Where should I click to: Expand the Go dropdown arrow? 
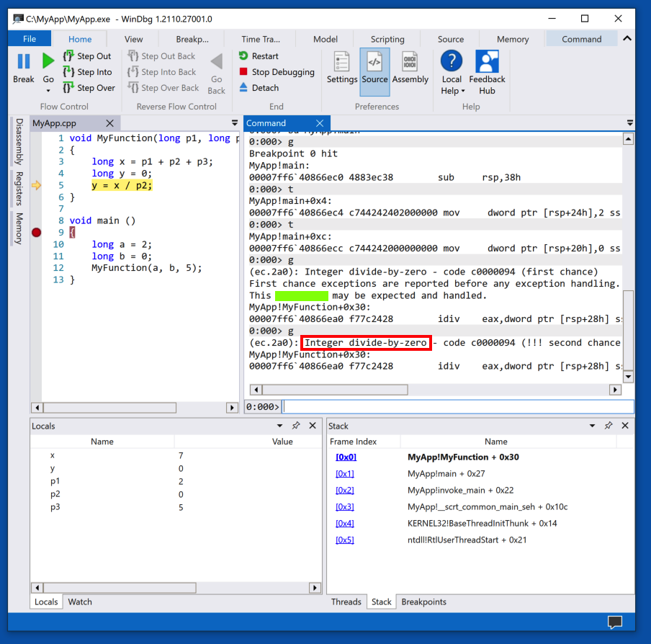(x=48, y=91)
